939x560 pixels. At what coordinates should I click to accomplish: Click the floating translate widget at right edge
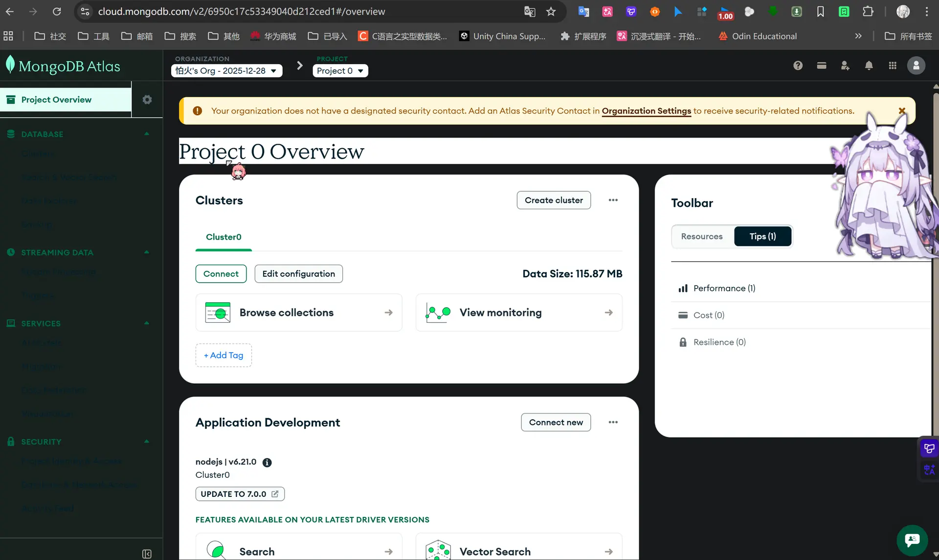pos(929,470)
